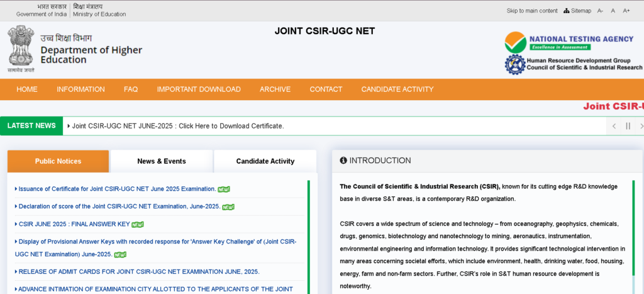Open Declaration of score June-2025 notice
The width and height of the screenshot is (644, 294).
click(x=119, y=206)
